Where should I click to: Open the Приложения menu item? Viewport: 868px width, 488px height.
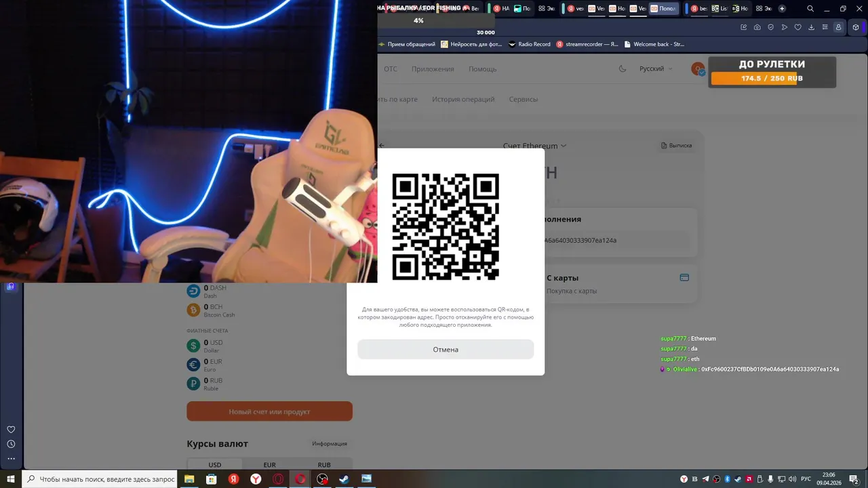tap(433, 69)
